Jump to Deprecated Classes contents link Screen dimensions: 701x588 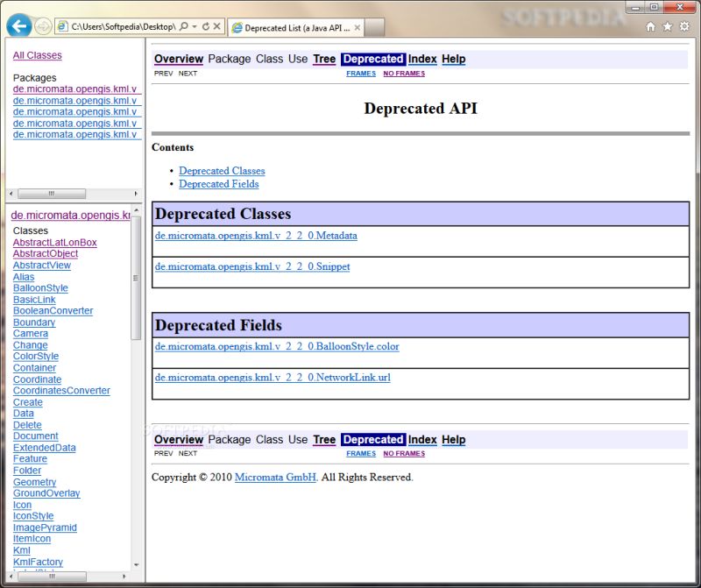point(222,171)
